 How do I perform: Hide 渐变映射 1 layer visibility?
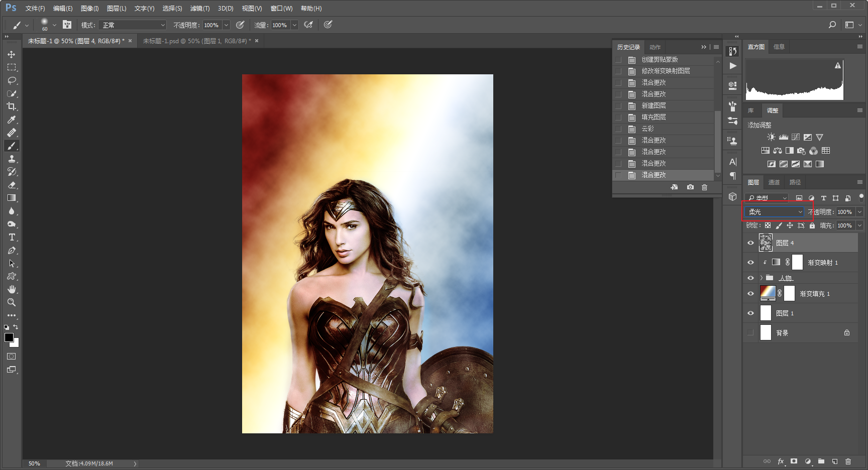750,263
